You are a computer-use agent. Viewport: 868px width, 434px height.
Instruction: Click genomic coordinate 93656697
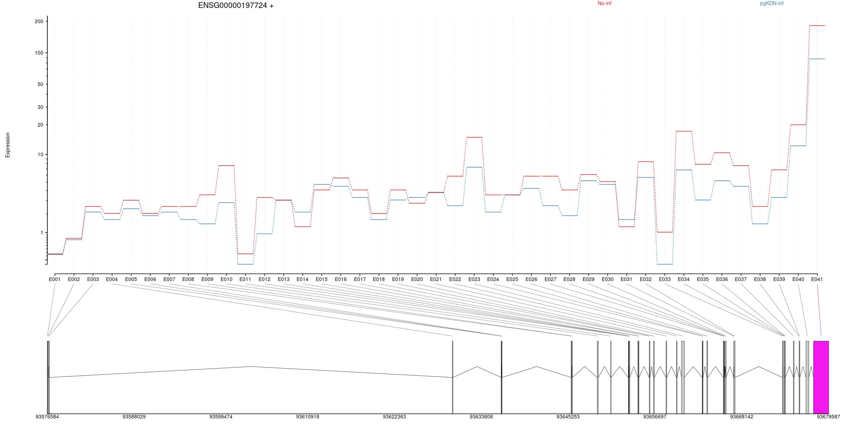655,417
